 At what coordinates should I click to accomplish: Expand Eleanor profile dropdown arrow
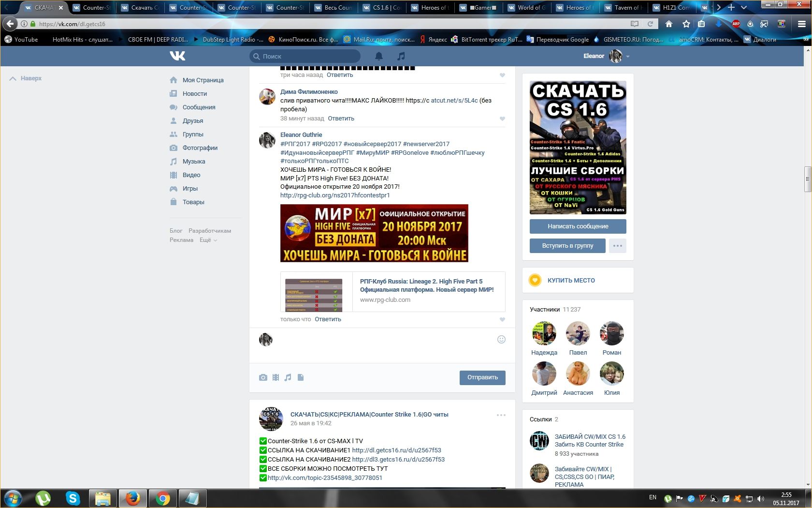click(628, 57)
